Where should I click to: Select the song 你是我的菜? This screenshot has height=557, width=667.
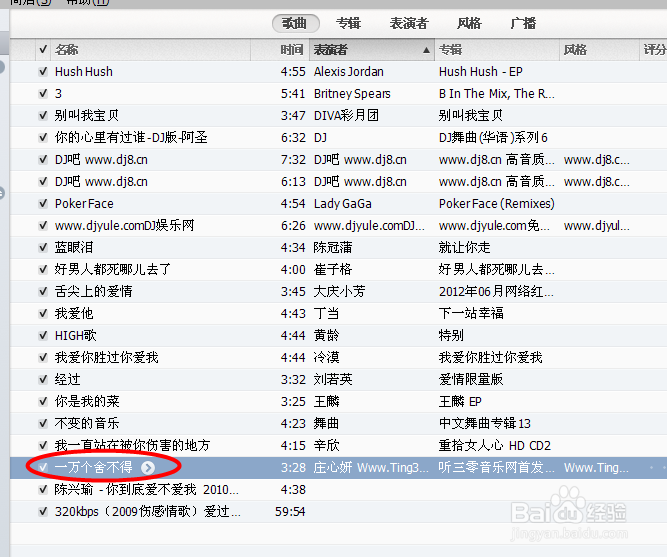tap(87, 402)
